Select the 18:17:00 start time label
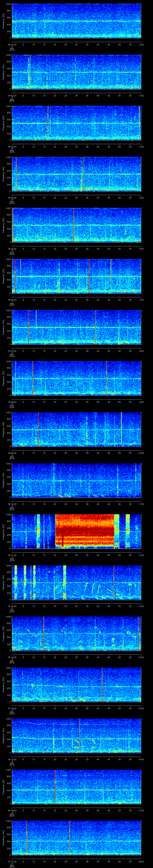The image size is (153, 868). tap(12, 861)
